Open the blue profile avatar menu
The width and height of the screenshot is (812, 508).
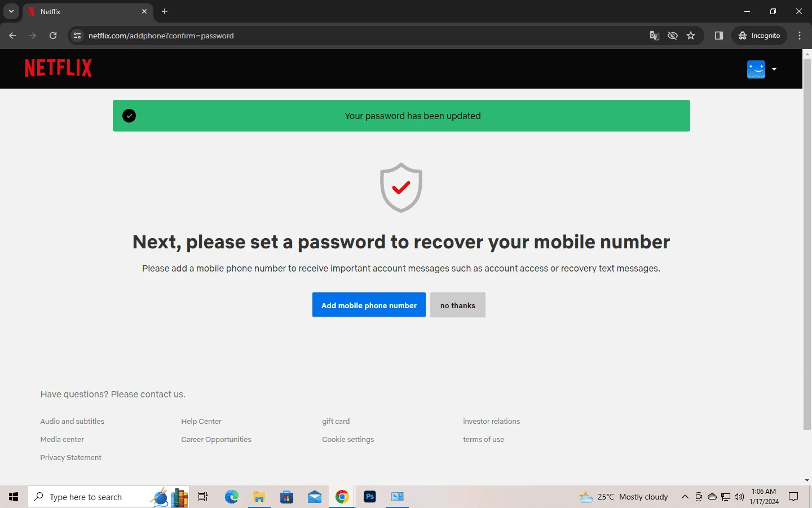[x=756, y=69]
